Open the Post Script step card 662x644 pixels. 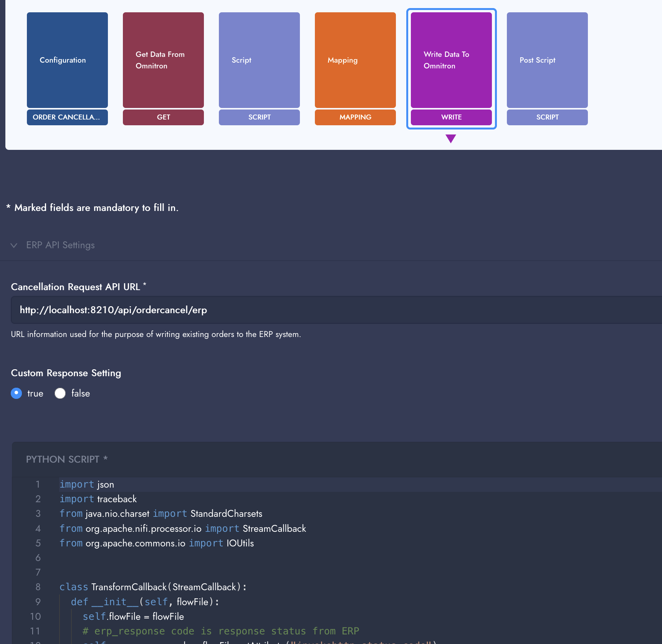click(547, 60)
